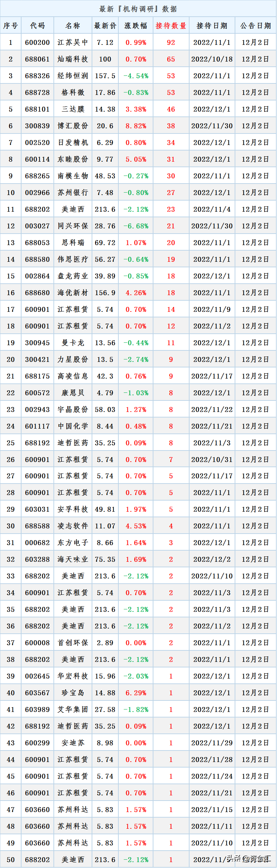Screen dimensions: 277x868
Task: Click the -4.54% change value
Action: (x=136, y=76)
